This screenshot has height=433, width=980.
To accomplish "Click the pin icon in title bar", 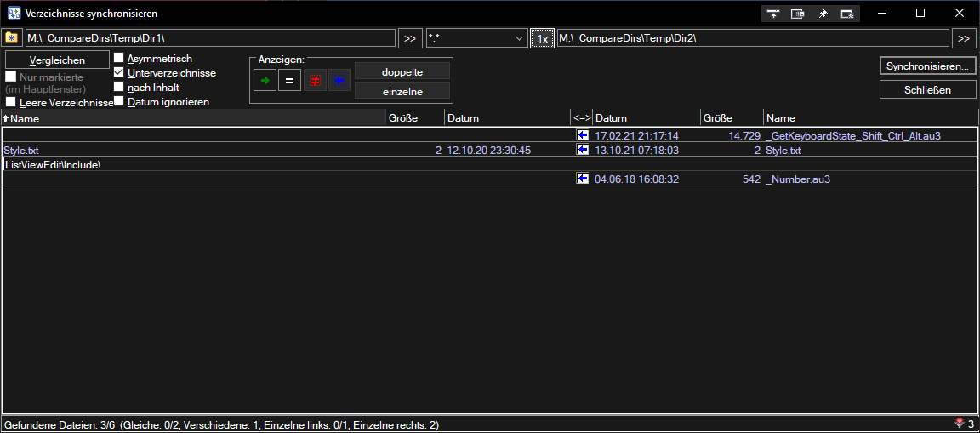I will [823, 14].
